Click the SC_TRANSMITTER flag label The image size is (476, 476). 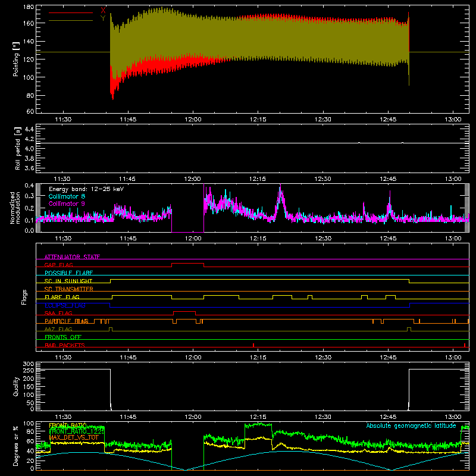69,289
